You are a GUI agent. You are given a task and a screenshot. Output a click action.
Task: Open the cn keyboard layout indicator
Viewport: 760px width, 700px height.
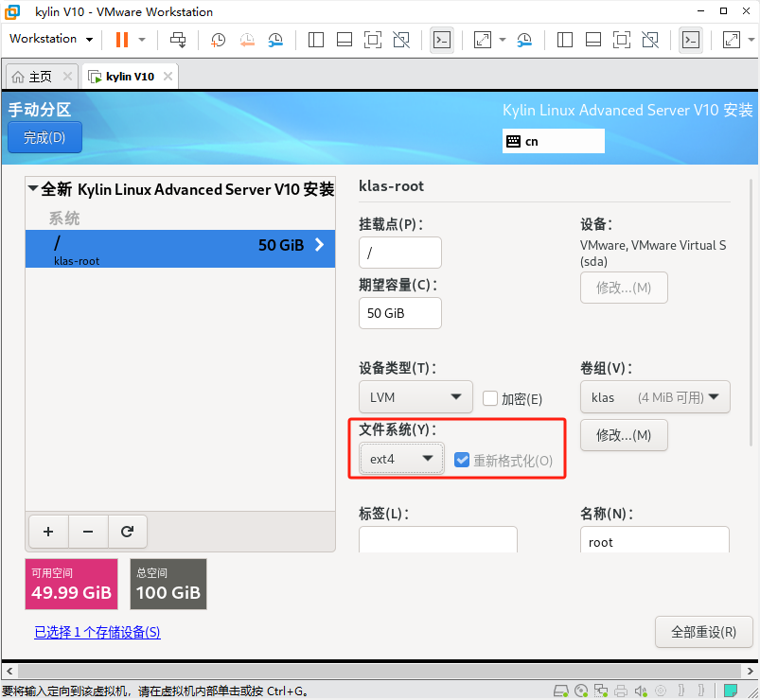(x=553, y=141)
